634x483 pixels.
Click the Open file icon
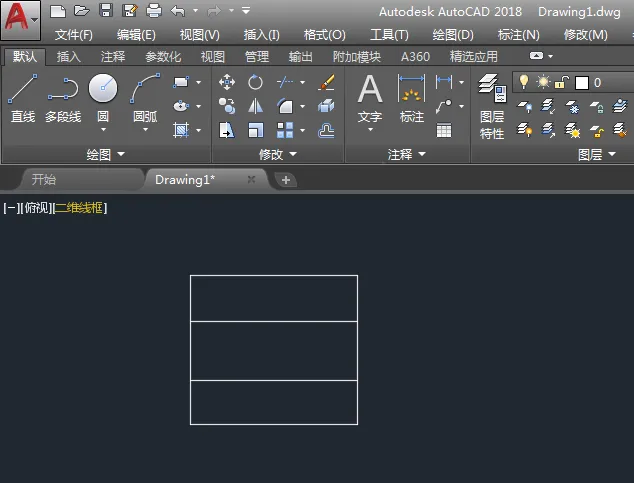tap(82, 11)
